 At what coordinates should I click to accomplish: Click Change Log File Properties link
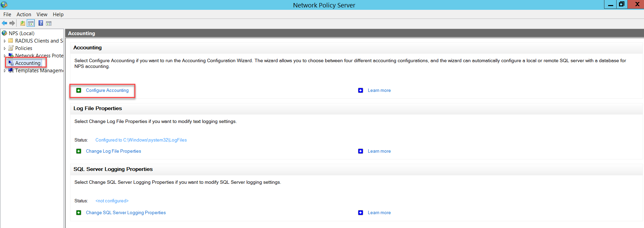tap(113, 151)
